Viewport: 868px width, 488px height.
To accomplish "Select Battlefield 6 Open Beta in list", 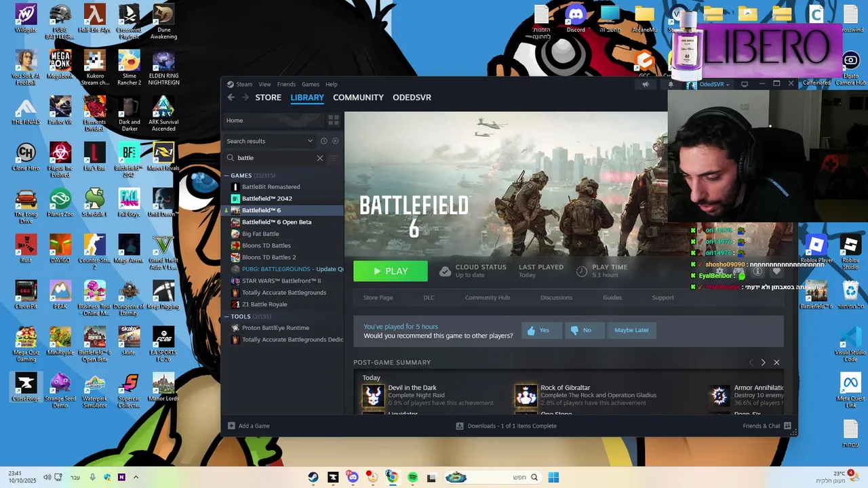I will [276, 222].
